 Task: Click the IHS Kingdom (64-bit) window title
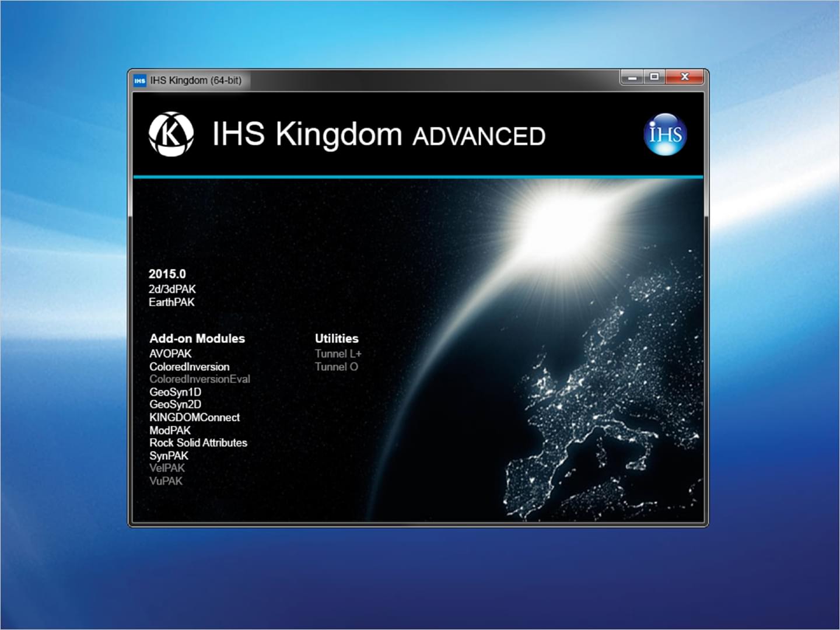click(195, 80)
